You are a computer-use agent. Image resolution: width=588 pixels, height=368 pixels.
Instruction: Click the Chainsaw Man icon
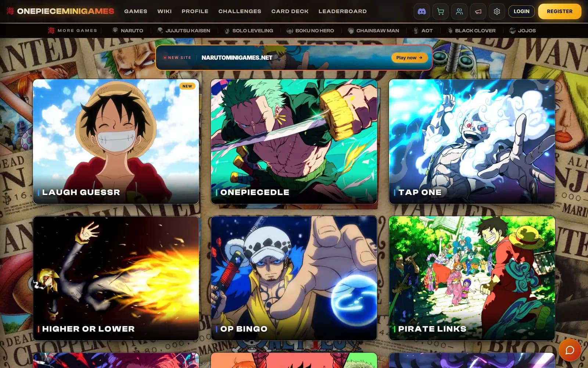pos(351,31)
